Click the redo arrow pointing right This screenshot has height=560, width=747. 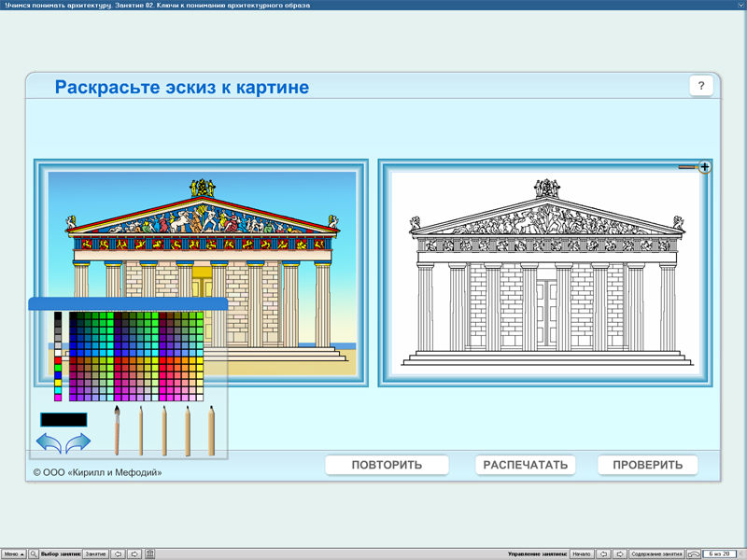(x=78, y=442)
